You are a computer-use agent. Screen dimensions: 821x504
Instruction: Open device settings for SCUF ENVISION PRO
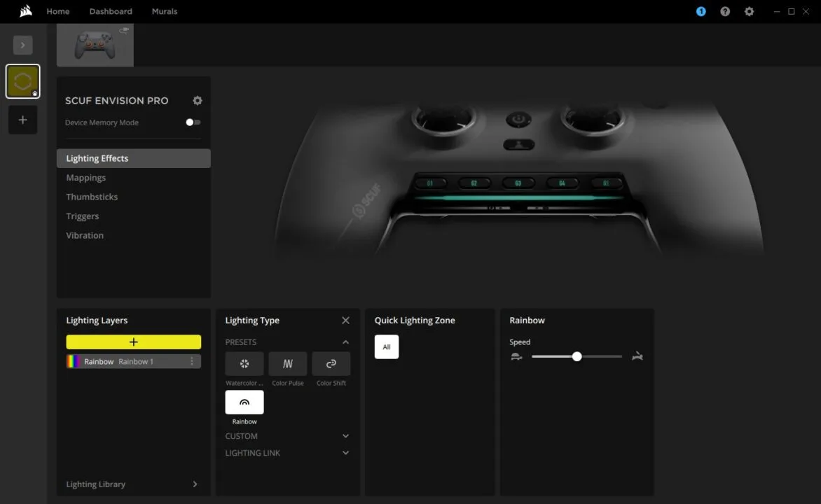coord(197,100)
